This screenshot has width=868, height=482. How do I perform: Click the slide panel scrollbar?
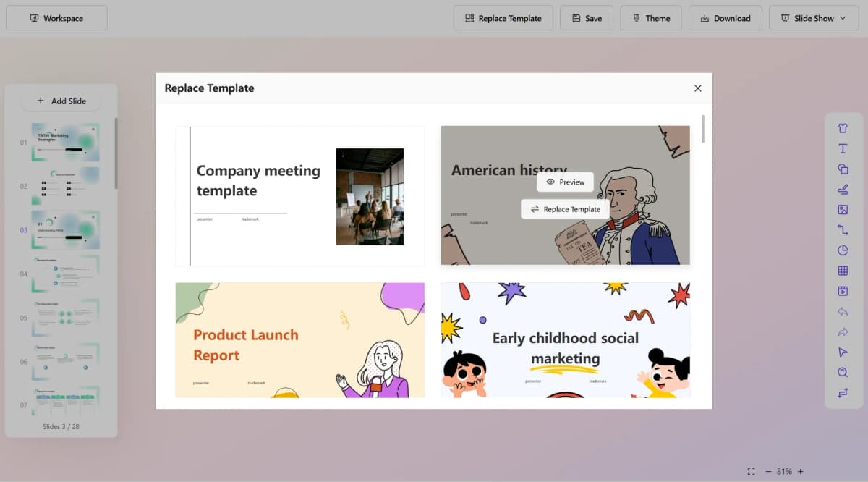pos(116,153)
